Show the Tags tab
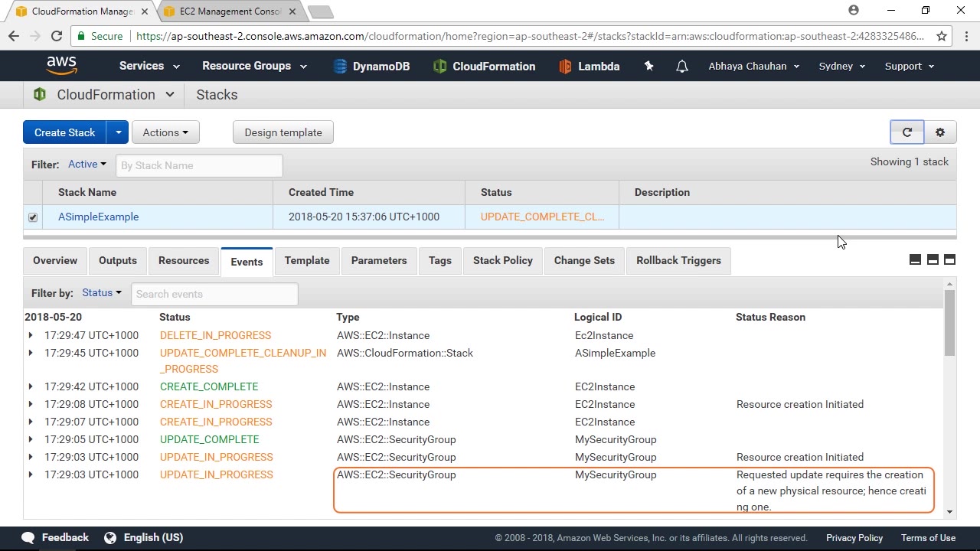Viewport: 980px width, 551px height. coord(440,261)
